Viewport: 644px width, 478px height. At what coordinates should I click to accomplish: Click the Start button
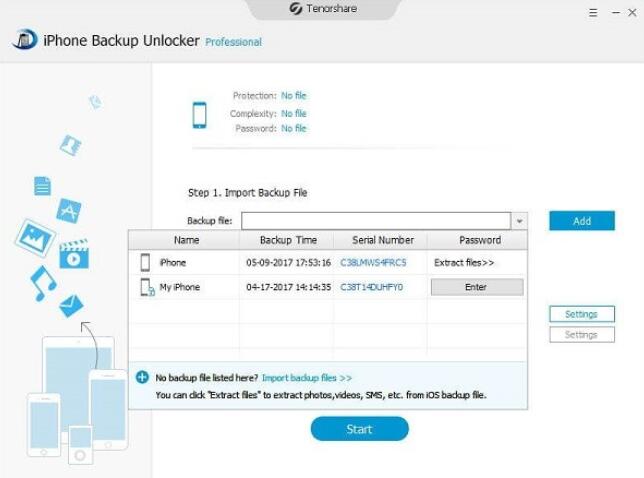tap(359, 429)
